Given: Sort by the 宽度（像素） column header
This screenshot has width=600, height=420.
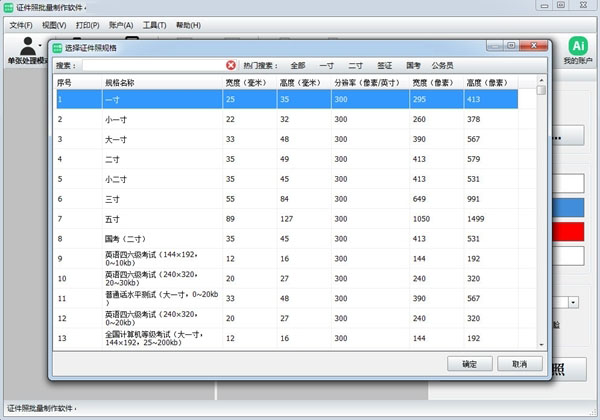Looking at the screenshot, I should pos(436,83).
